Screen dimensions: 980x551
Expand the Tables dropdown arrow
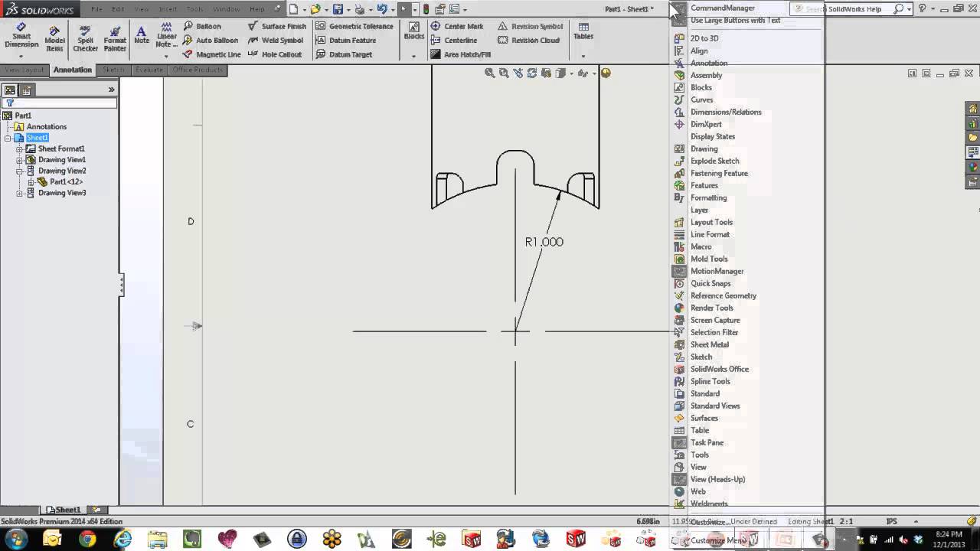click(583, 56)
